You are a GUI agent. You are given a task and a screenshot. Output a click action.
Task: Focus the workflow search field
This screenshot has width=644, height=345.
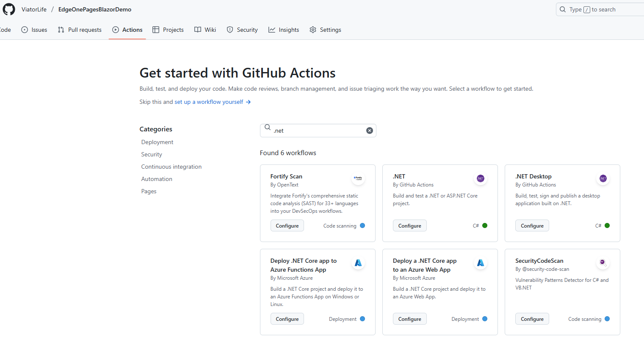tap(318, 131)
